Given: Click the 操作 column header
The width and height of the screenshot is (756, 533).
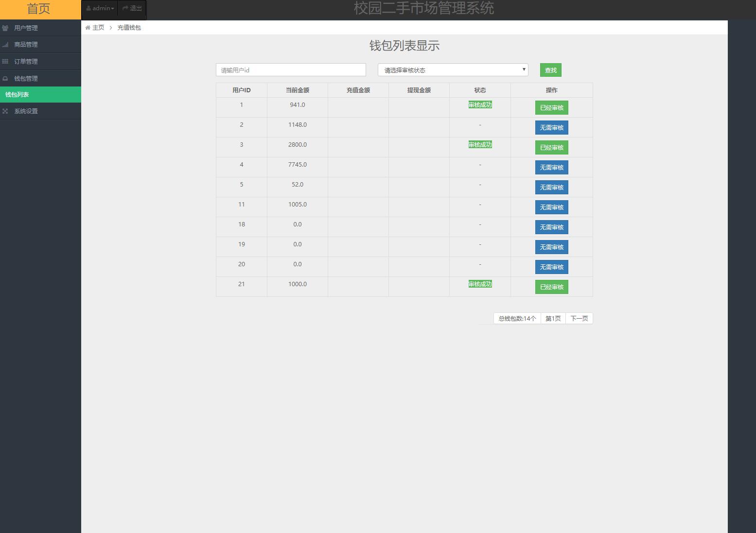Looking at the screenshot, I should click(x=552, y=90).
